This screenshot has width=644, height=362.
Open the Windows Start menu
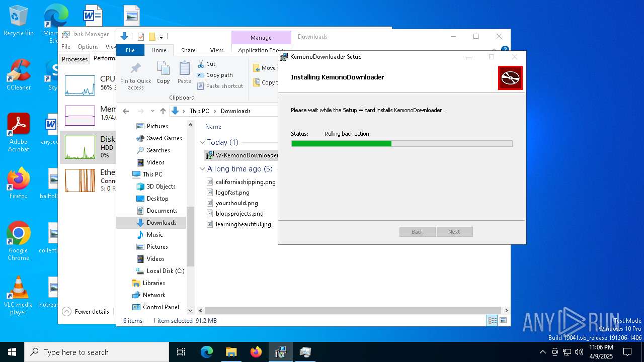[12, 352]
